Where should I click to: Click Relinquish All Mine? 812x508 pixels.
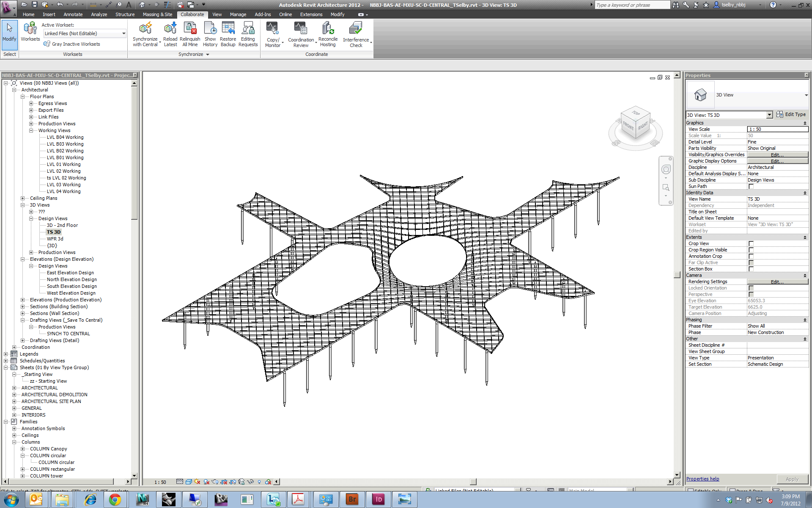(190, 35)
